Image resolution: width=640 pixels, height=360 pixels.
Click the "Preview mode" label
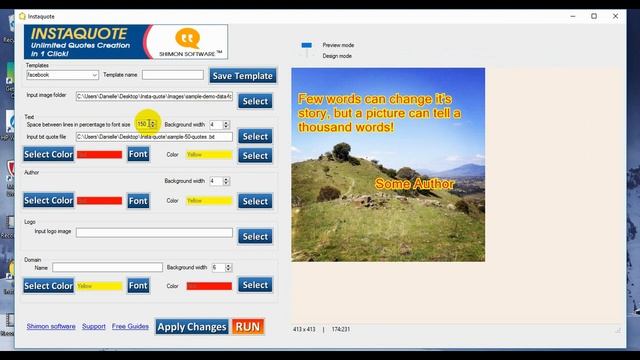[x=338, y=45]
